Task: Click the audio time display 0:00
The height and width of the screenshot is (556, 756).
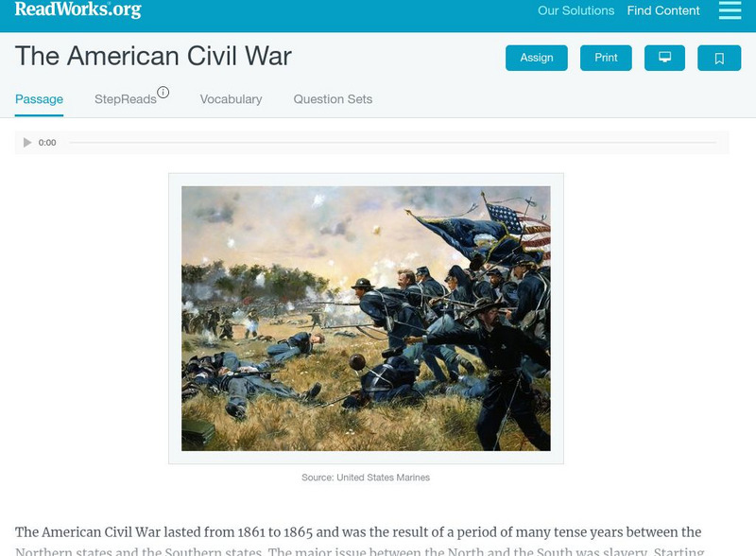Action: coord(47,143)
